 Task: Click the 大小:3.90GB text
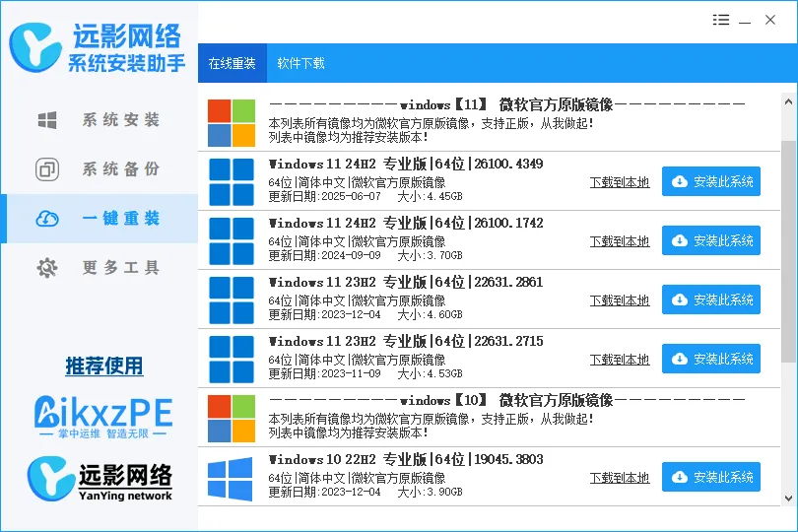(430, 492)
